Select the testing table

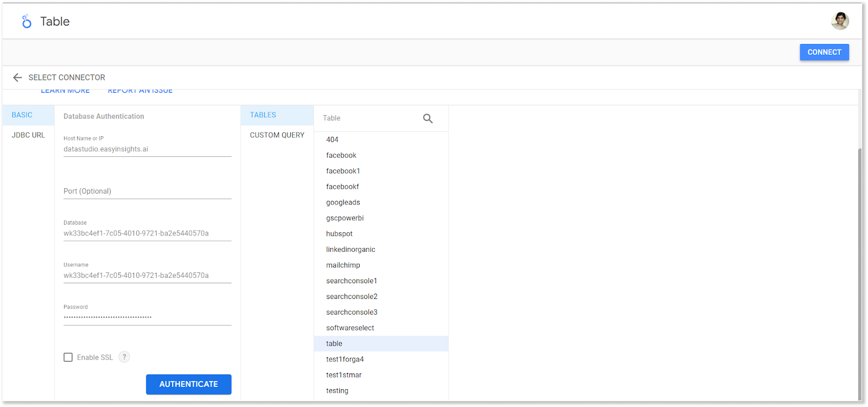click(381, 391)
